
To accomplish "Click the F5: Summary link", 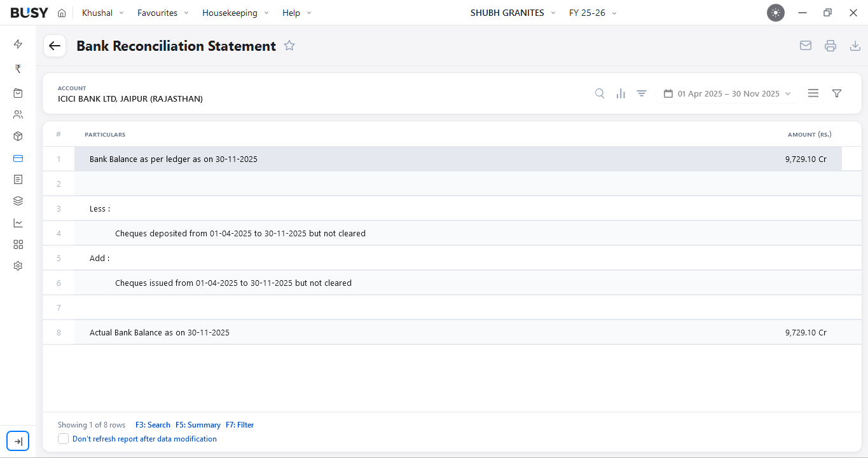I will point(198,425).
